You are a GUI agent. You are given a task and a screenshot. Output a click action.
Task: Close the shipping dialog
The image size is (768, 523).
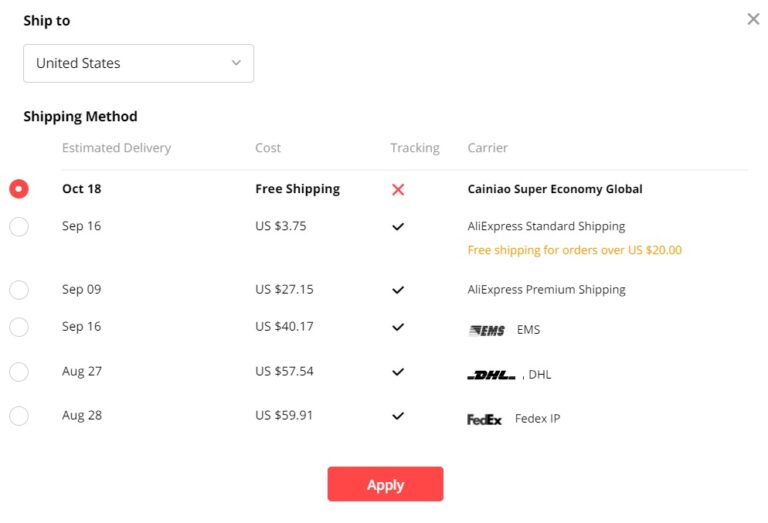coord(753,19)
